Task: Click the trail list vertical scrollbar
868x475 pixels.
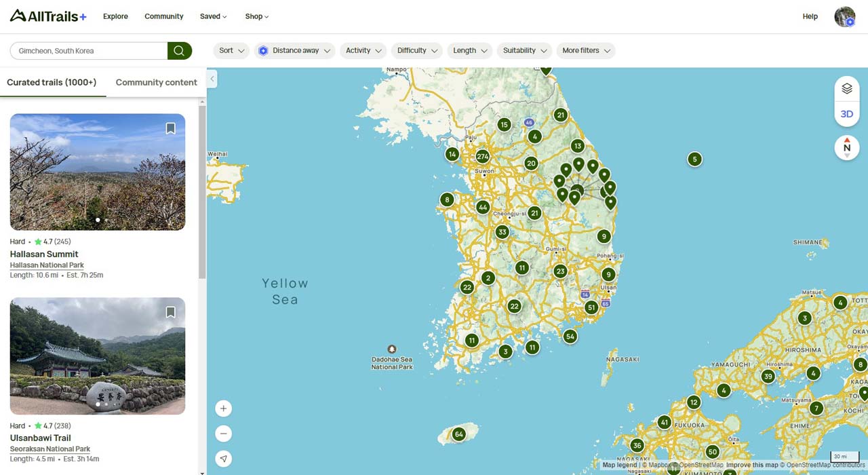Action: click(202, 191)
